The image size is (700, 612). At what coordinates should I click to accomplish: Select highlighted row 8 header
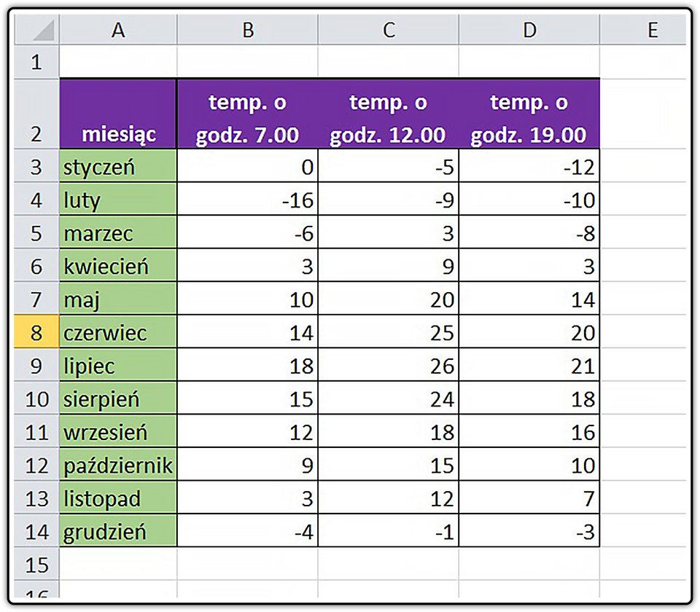coord(36,331)
